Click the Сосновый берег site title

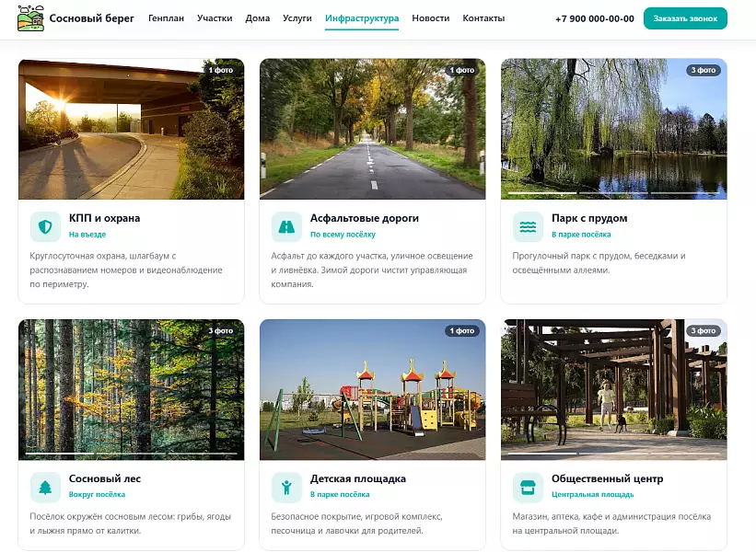[91, 18]
